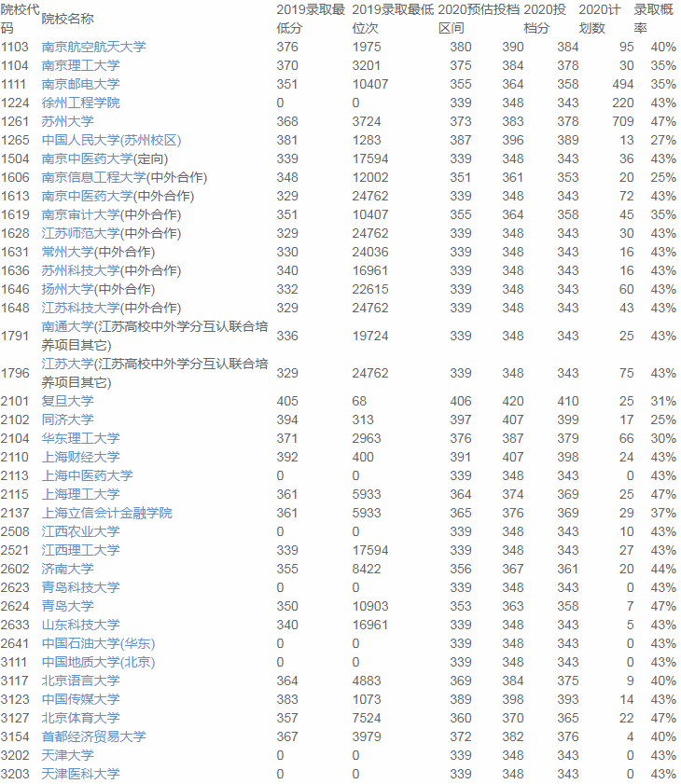
Task: Open 徐州工程学院 link
Action: coord(80,103)
